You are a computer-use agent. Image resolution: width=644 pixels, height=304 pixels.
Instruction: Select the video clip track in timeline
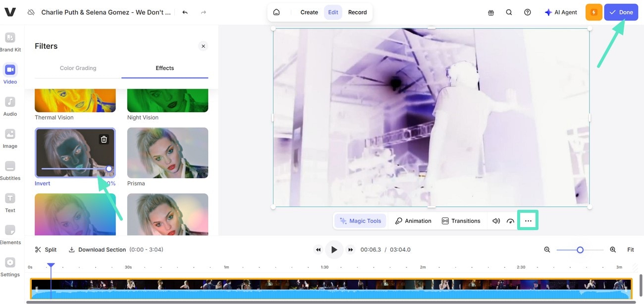331,289
